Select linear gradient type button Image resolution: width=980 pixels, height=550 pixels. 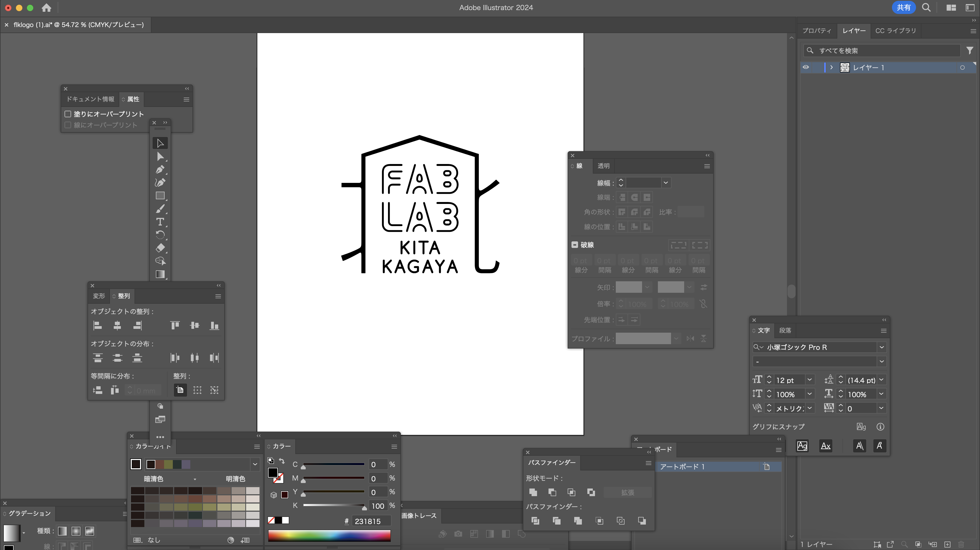click(x=62, y=531)
